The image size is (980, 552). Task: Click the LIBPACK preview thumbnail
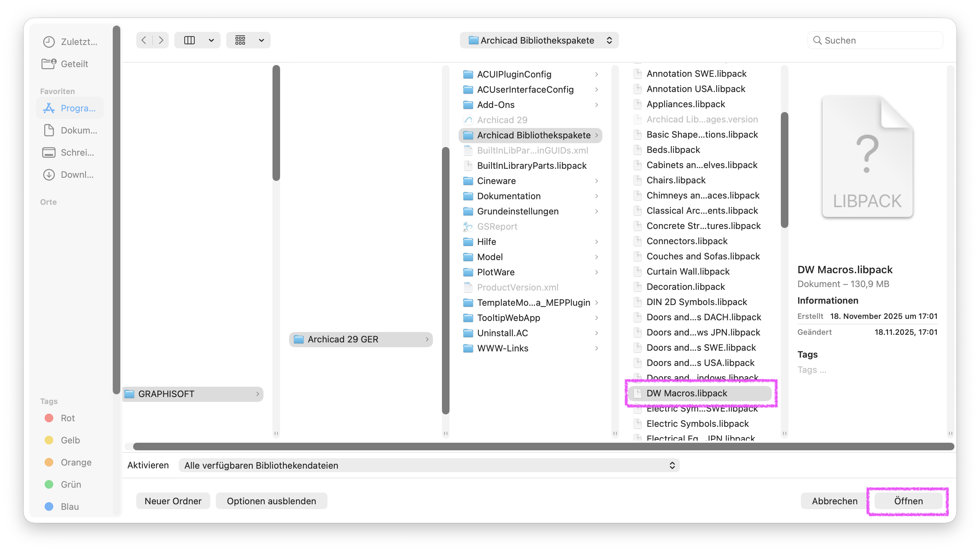pos(867,157)
